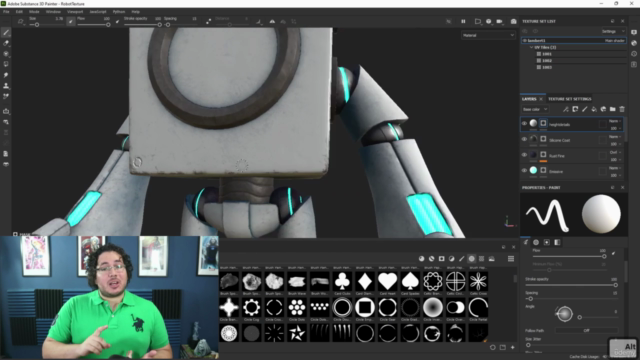Image resolution: width=640 pixels, height=360 pixels.
Task: Add a fill layer using bucket icon
Action: (x=594, y=109)
